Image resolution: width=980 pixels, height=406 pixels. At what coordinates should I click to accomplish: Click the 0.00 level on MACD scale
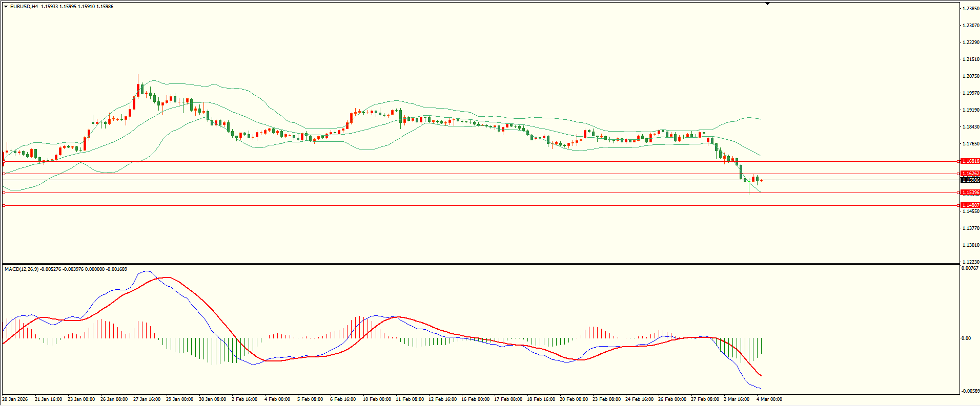click(x=966, y=338)
